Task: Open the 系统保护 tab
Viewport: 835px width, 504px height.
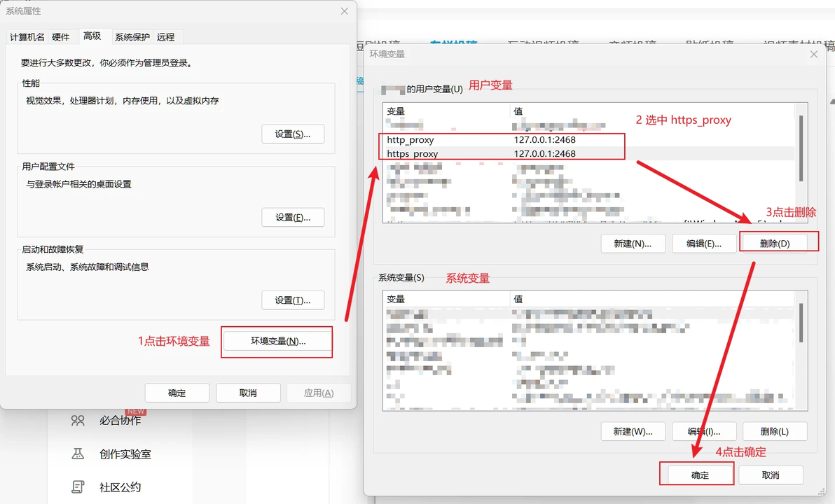Action: click(132, 36)
